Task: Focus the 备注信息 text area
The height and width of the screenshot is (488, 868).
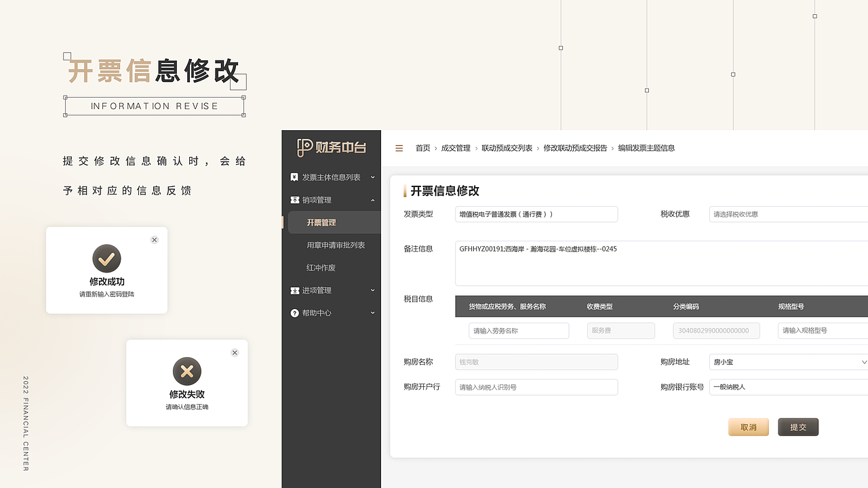Action: pos(661,263)
